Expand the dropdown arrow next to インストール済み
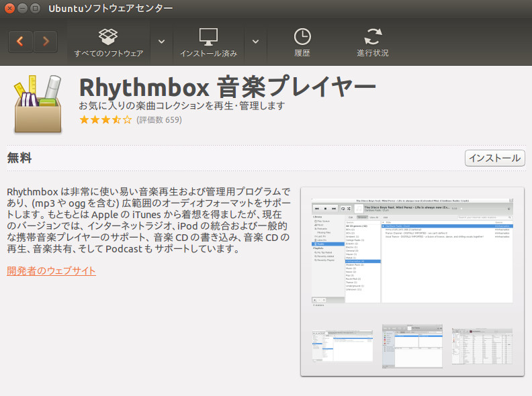Screen dimensions: 532x396 pyautogui.click(x=255, y=42)
